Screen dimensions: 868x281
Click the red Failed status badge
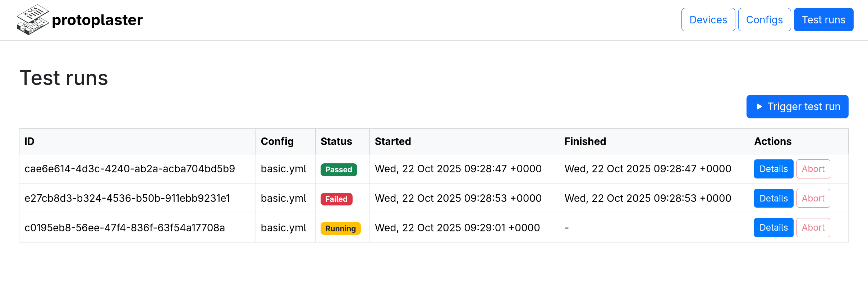pyautogui.click(x=336, y=199)
